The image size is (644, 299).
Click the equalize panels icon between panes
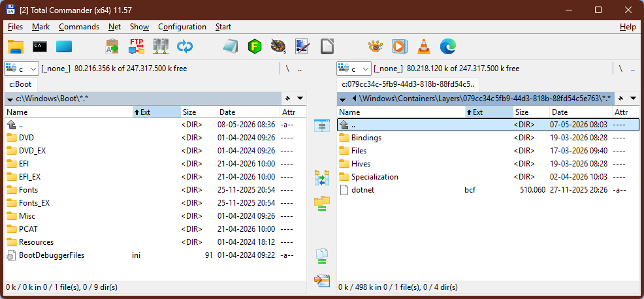coord(321,126)
